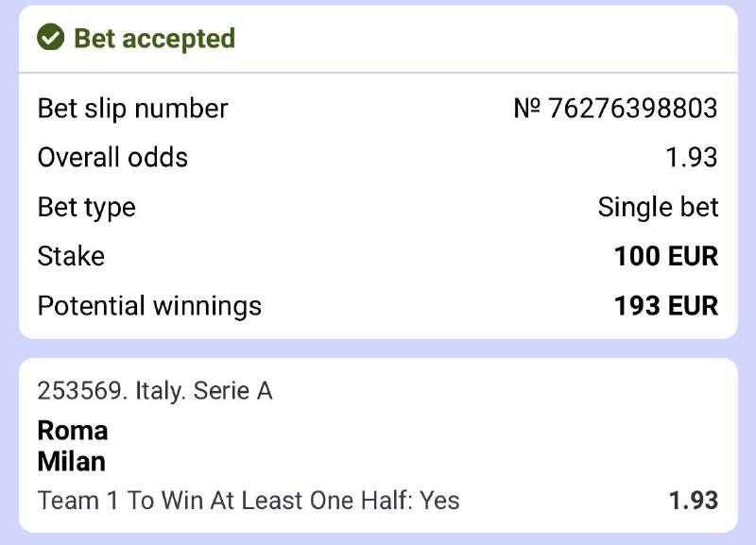The width and height of the screenshot is (756, 545).
Task: Select the 193 EUR potential winnings amount
Action: (665, 306)
